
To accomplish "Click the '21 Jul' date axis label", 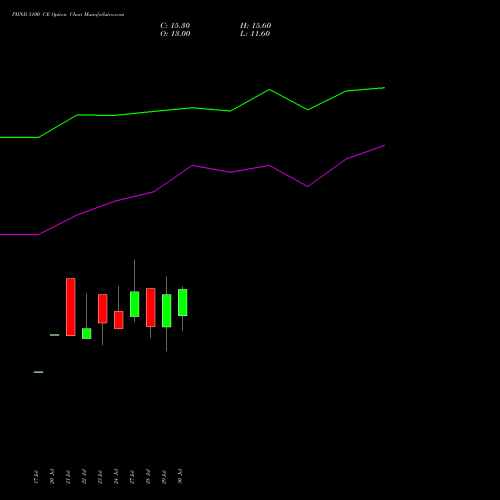I will point(68,477).
